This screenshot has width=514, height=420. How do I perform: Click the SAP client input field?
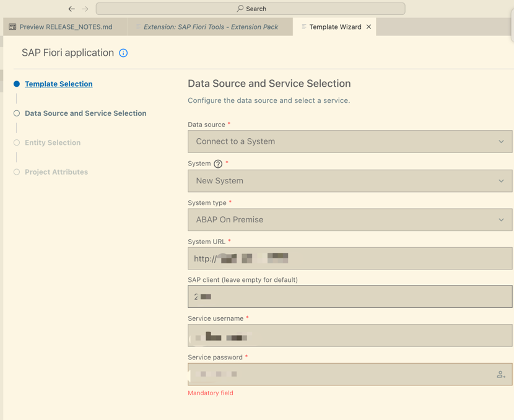(350, 297)
